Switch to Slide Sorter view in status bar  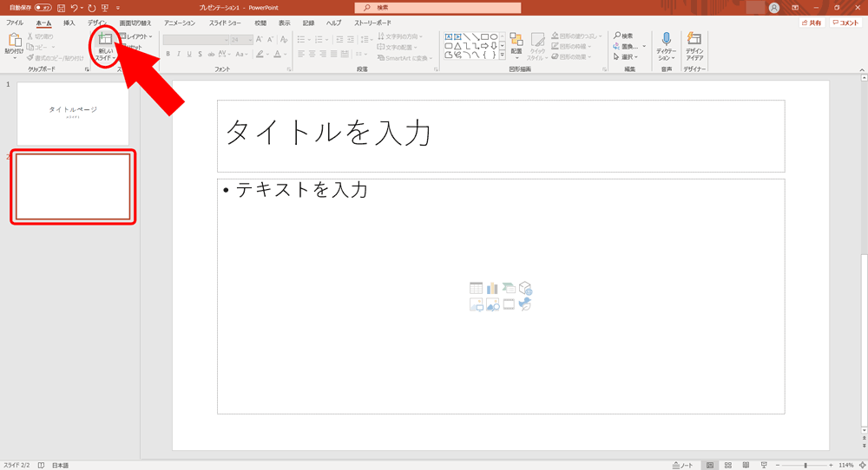[728, 465]
